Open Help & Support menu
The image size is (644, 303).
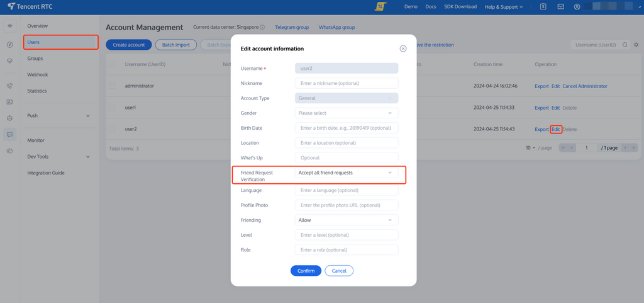[x=503, y=7]
